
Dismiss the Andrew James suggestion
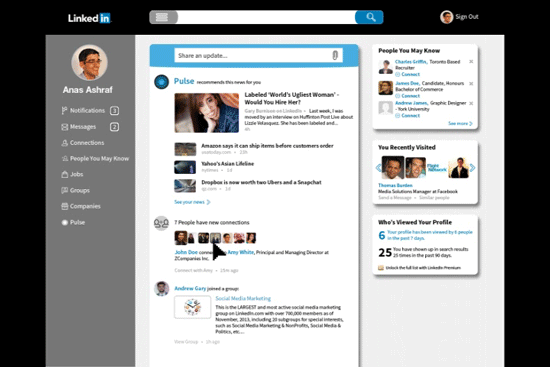click(x=471, y=103)
